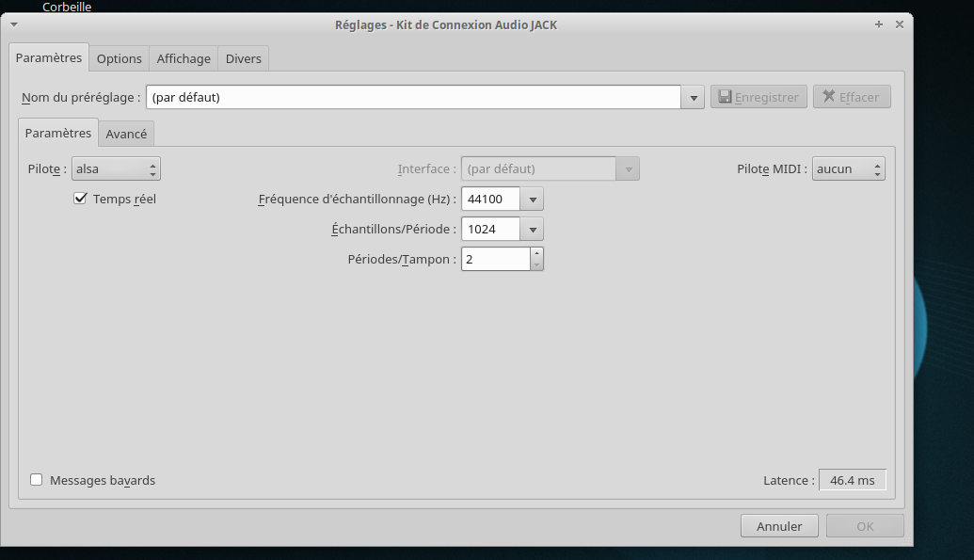Viewport: 974px width, 560px height.
Task: Enable the Messages bavards checkbox
Action: (x=37, y=480)
